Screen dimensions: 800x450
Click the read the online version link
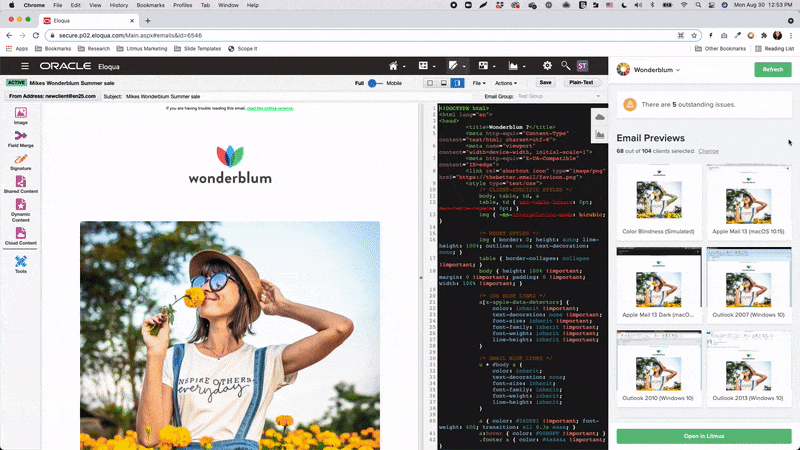click(x=270, y=109)
